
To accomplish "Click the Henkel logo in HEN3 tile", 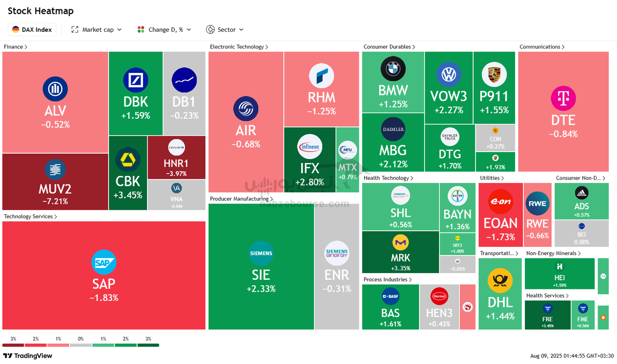I will click(x=440, y=296).
